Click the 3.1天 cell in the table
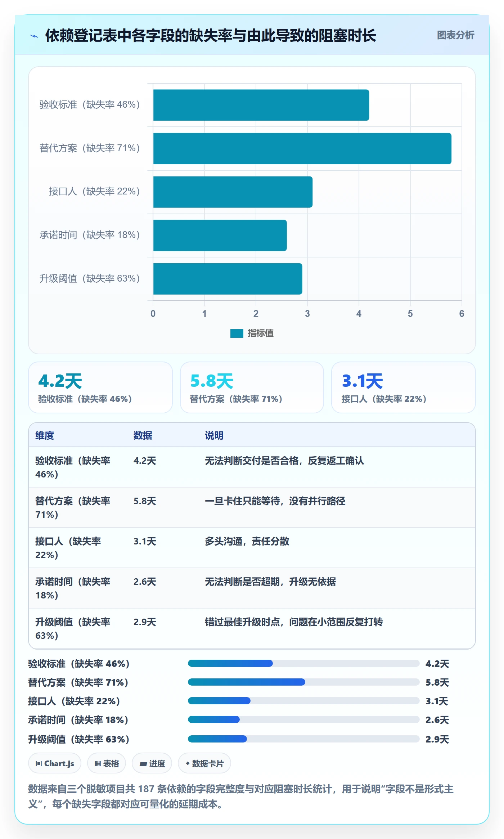Screen dimensions: 504x839 point(145,541)
